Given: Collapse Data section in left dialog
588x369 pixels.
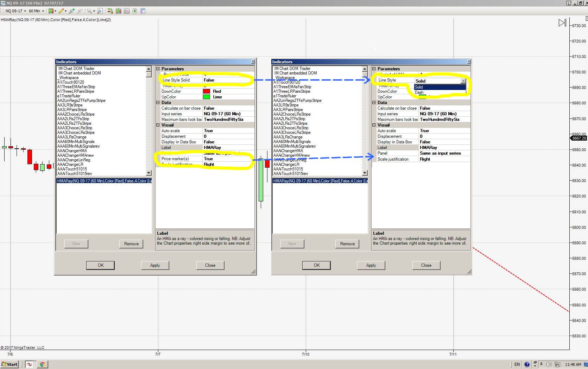Looking at the screenshot, I should click(x=158, y=103).
